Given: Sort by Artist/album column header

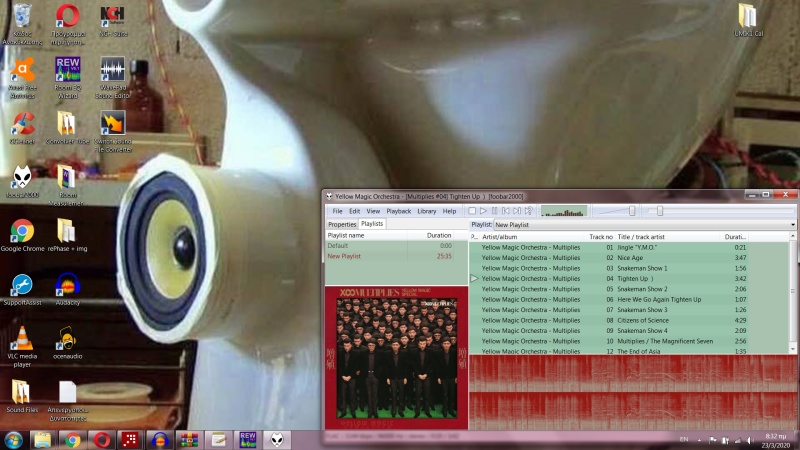Looking at the screenshot, I should coord(532,237).
